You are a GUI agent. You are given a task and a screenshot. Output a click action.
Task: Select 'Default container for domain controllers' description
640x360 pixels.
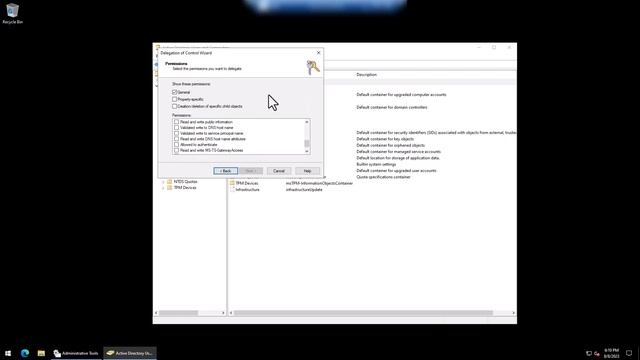click(392, 107)
